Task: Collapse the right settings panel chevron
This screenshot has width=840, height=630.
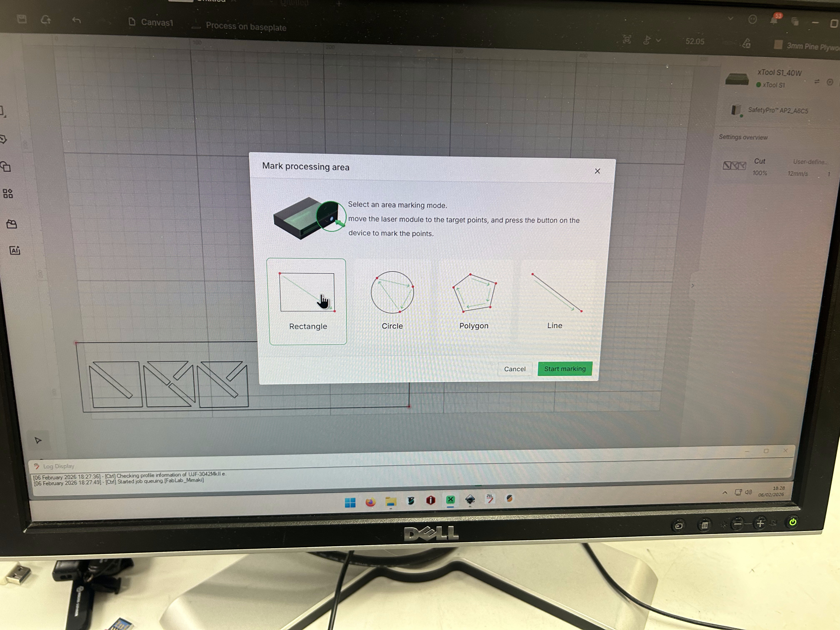Action: [692, 286]
